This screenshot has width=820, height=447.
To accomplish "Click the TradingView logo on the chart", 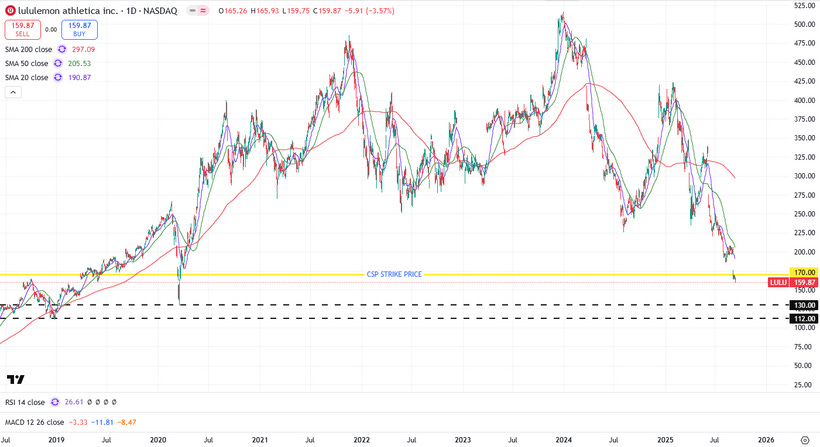I will point(16,380).
